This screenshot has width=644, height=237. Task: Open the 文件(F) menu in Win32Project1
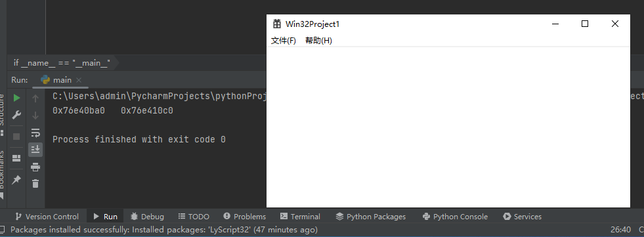[x=284, y=41]
